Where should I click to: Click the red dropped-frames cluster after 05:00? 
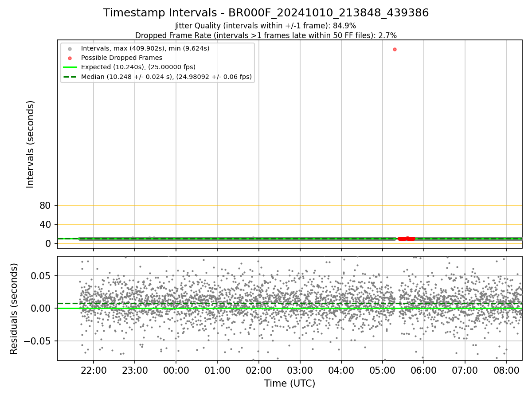click(407, 239)
